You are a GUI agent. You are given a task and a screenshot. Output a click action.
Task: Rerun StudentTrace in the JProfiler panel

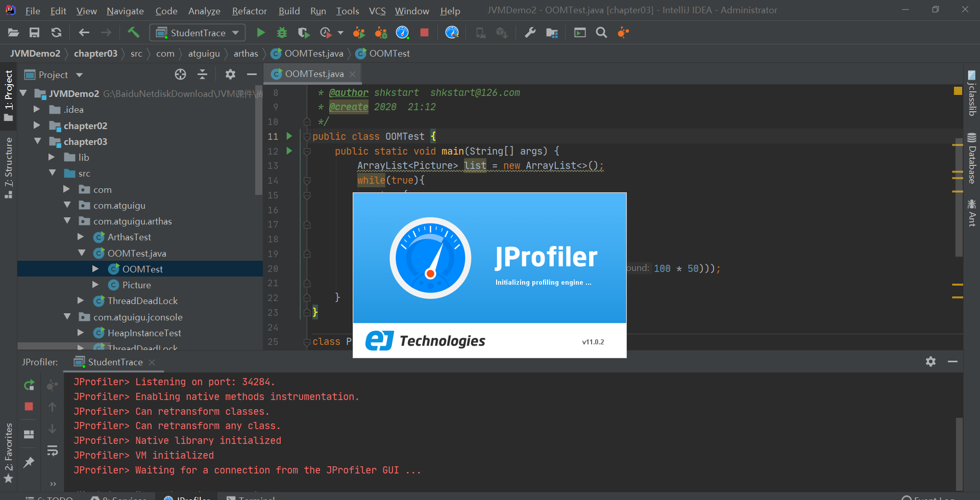click(x=29, y=385)
